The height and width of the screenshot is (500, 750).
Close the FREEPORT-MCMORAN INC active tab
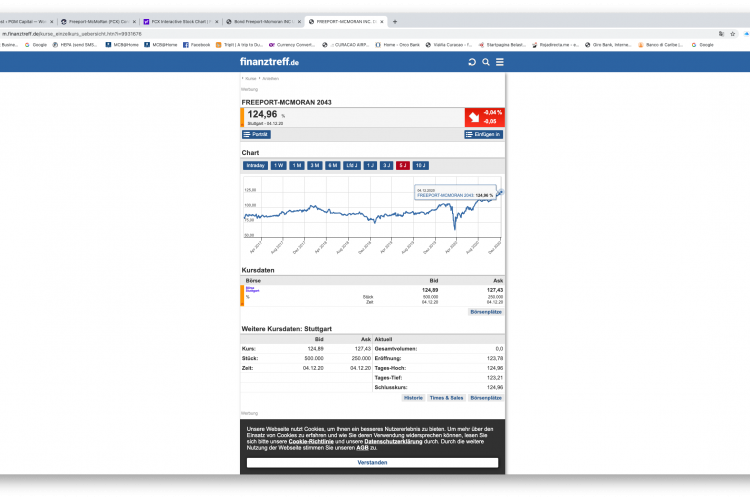point(382,22)
